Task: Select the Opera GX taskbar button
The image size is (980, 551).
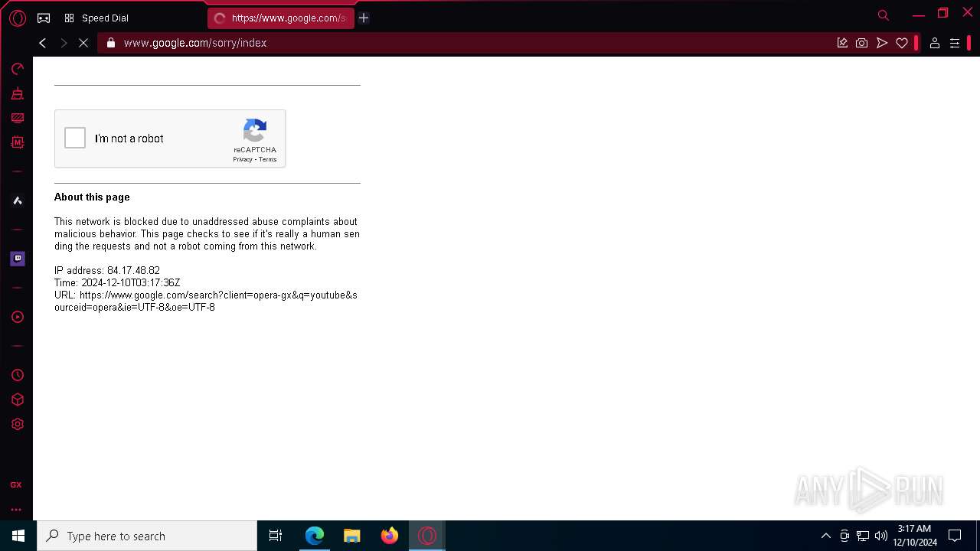Action: click(427, 536)
